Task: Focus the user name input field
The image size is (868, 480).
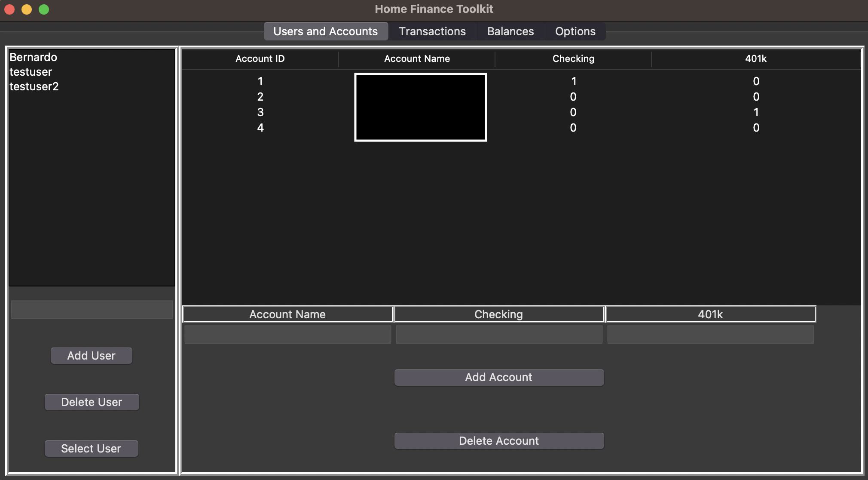Action: (x=92, y=309)
